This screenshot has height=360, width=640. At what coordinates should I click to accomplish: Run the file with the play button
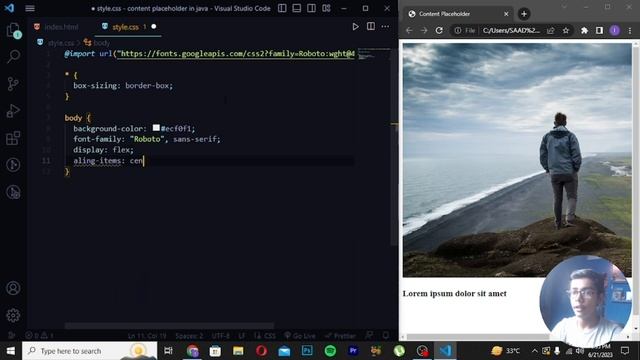355,27
